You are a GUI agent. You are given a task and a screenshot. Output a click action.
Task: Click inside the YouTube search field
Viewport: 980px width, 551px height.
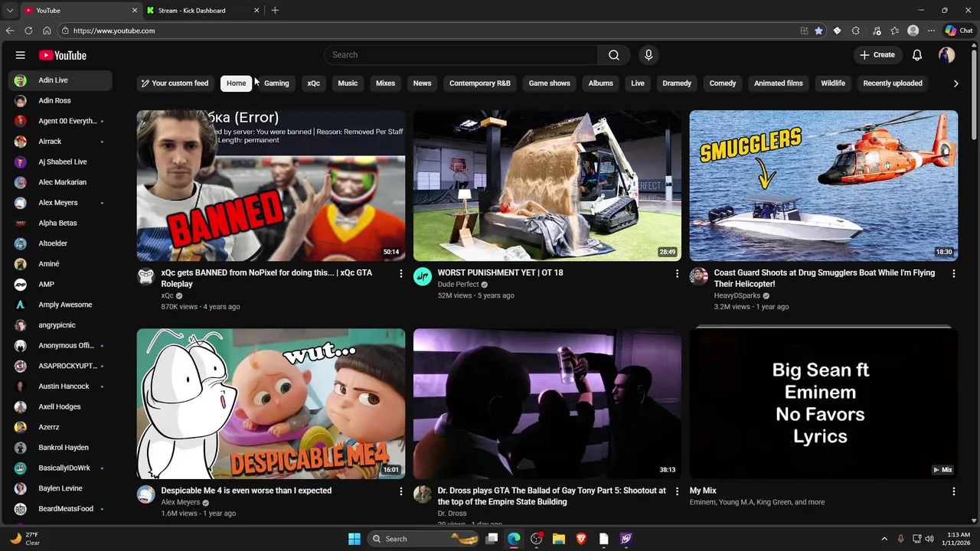[x=461, y=55]
